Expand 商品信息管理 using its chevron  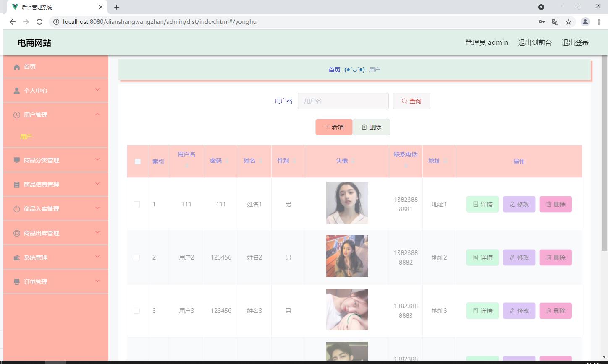point(97,184)
